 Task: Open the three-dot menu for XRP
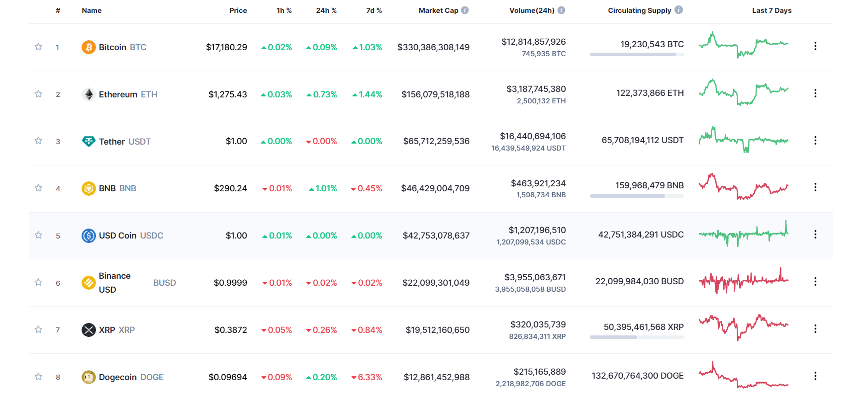(815, 328)
